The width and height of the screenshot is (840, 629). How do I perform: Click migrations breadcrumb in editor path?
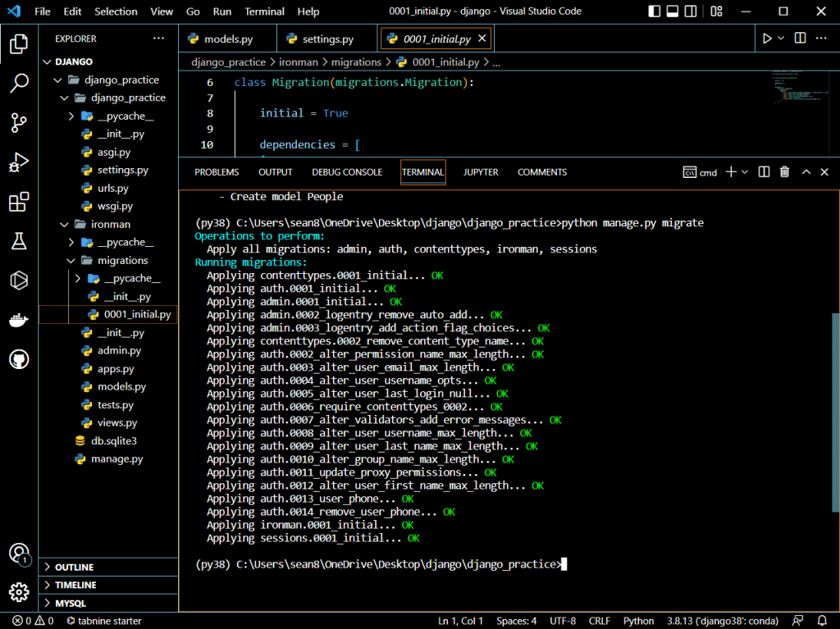coord(356,62)
